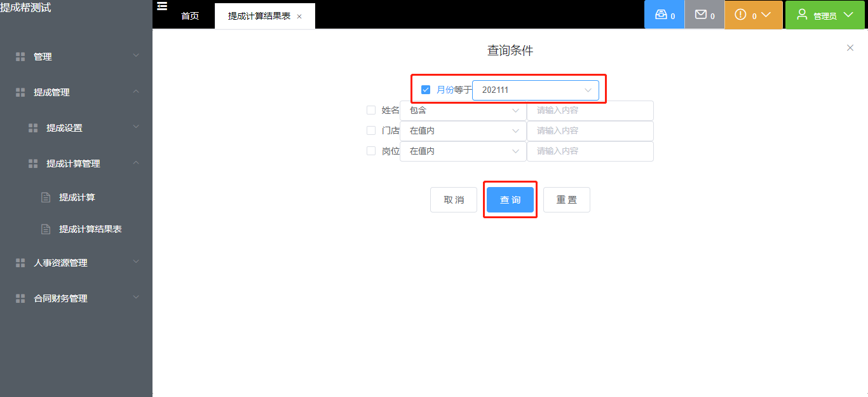Click the 重置 reset button
The image size is (868, 397).
coord(566,199)
